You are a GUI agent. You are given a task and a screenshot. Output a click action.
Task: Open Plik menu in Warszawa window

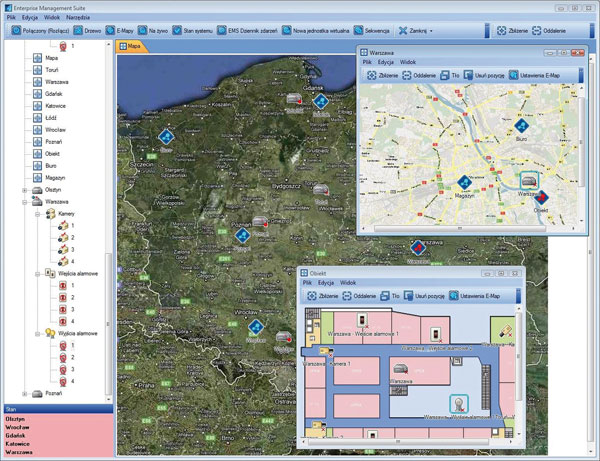pos(367,62)
